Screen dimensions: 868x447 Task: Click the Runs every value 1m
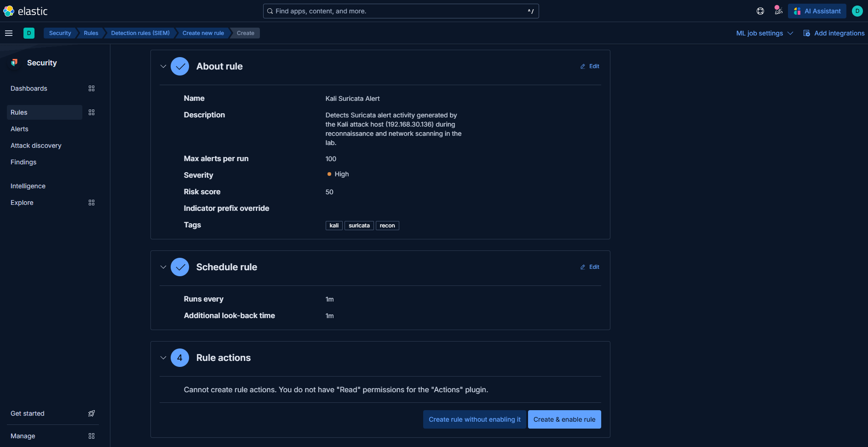329,299
